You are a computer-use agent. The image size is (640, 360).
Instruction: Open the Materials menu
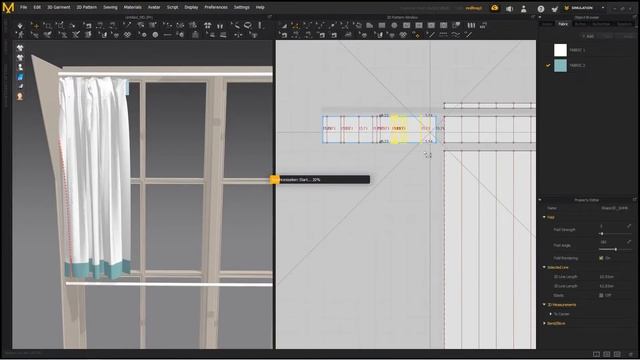[x=133, y=7]
